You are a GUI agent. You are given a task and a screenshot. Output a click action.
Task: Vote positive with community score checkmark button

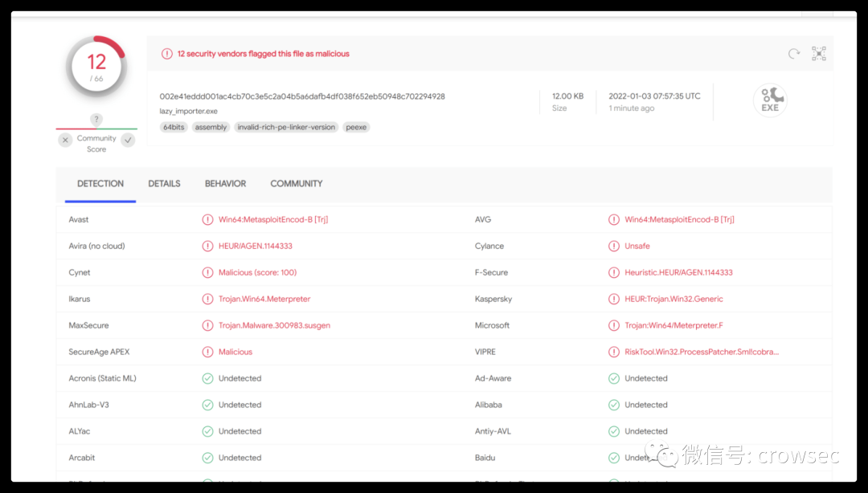pyautogui.click(x=128, y=140)
